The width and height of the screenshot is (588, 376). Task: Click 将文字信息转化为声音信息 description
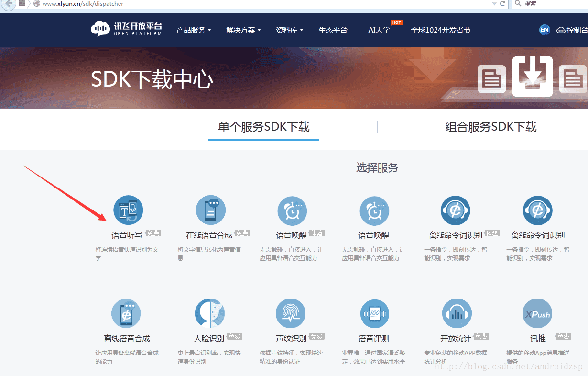(x=209, y=254)
